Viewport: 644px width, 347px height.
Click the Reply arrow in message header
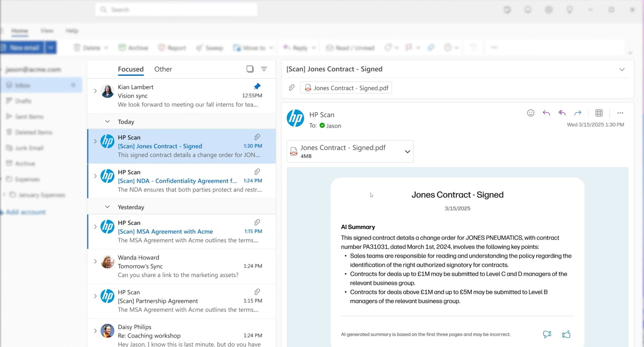546,113
